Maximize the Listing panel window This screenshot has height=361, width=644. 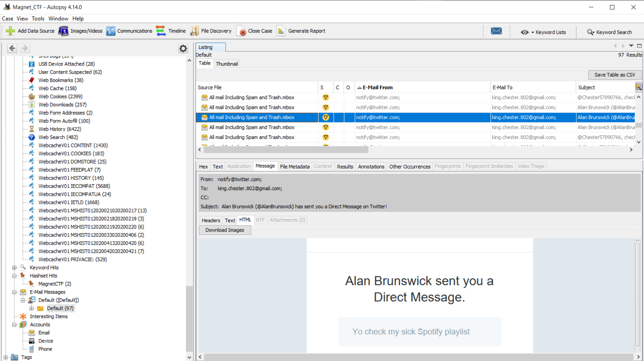click(x=639, y=46)
